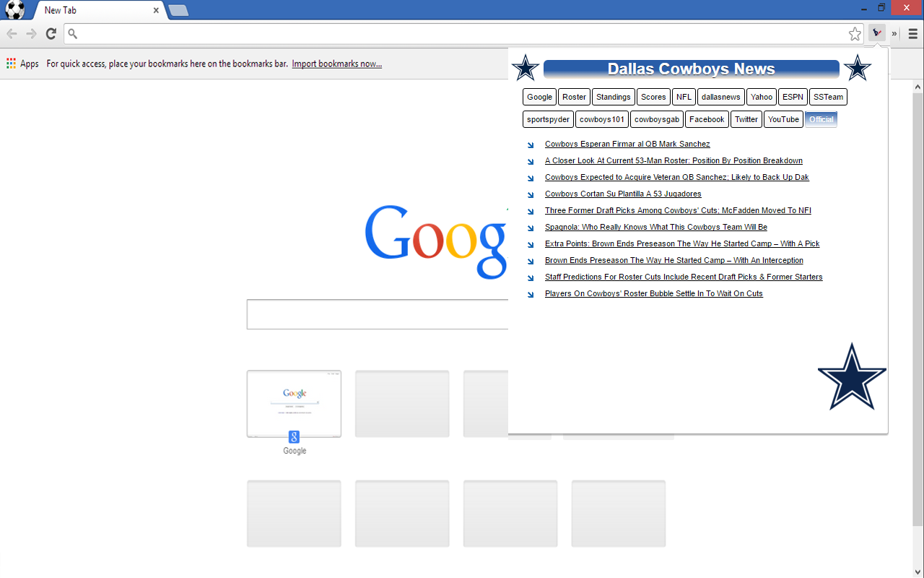Screen dimensions: 924x578
Task: Click the Dallas Cowboys News banner
Action: (691, 69)
